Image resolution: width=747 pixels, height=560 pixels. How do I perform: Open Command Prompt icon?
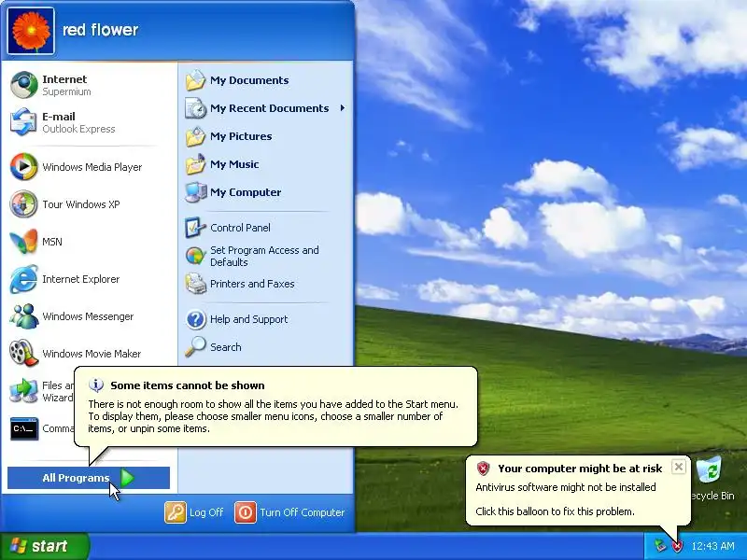[24, 428]
